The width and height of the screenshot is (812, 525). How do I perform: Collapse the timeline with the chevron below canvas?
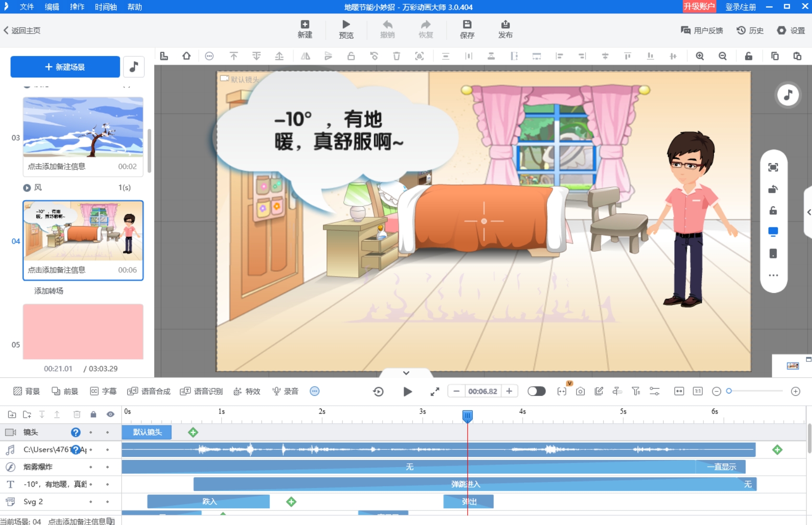click(x=406, y=373)
